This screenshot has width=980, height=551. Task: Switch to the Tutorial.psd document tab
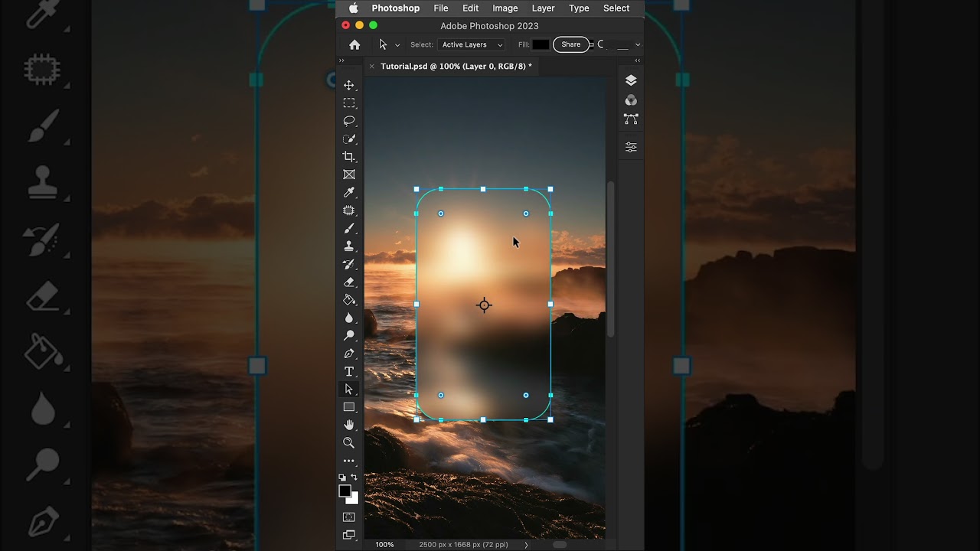click(456, 67)
